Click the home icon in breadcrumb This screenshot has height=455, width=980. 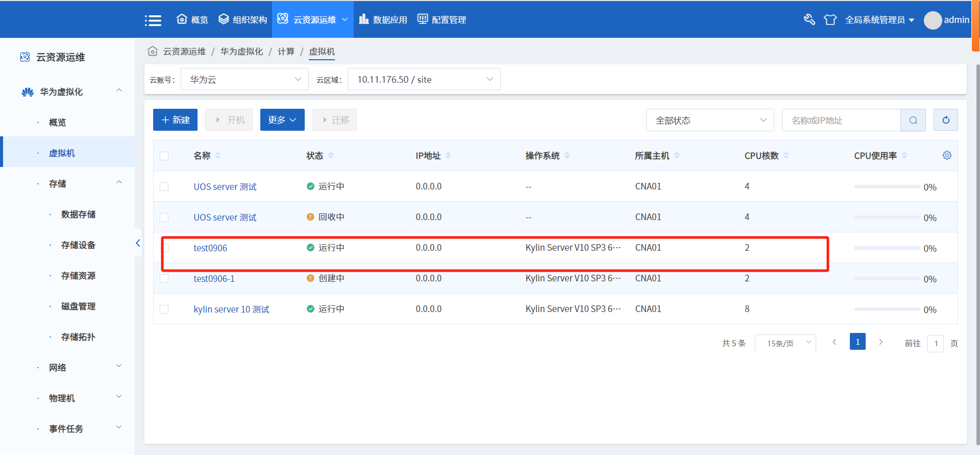[x=152, y=51]
